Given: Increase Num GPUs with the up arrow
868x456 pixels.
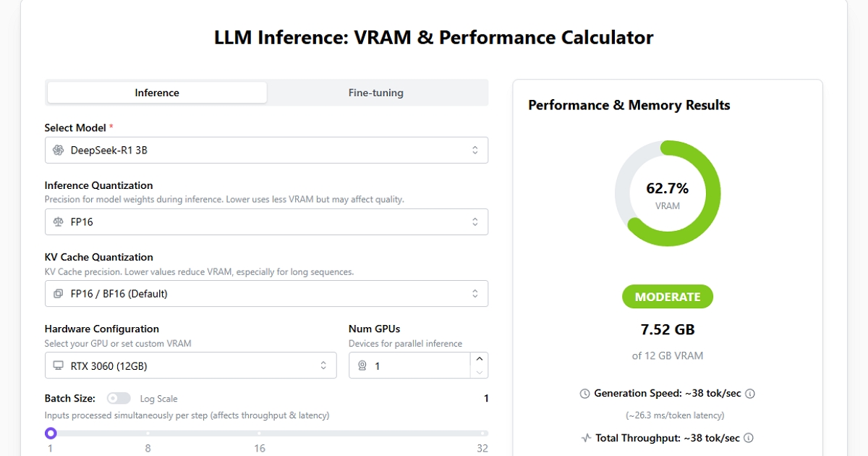Looking at the screenshot, I should point(479,359).
